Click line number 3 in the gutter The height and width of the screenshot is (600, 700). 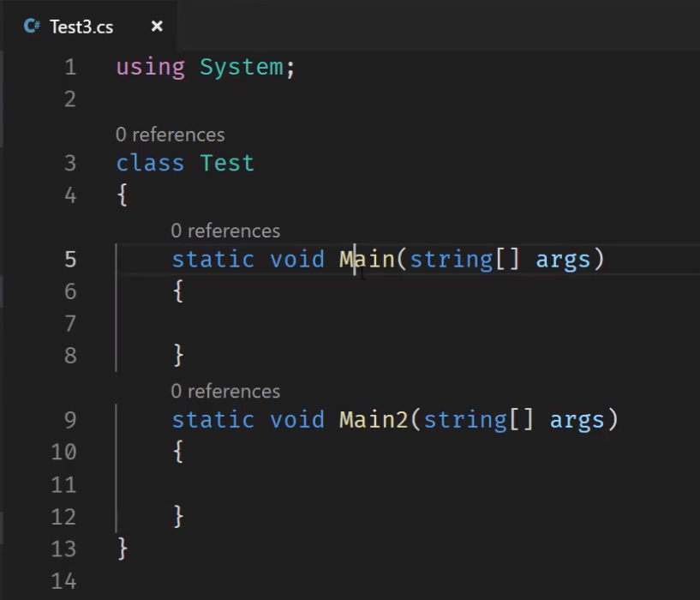70,163
